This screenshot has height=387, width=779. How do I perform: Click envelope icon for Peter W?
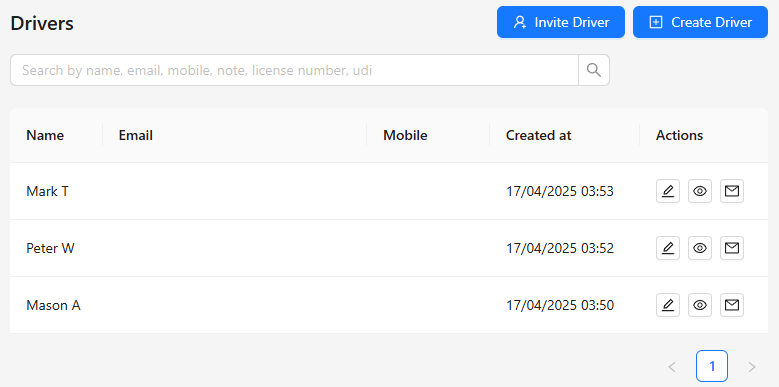(732, 248)
